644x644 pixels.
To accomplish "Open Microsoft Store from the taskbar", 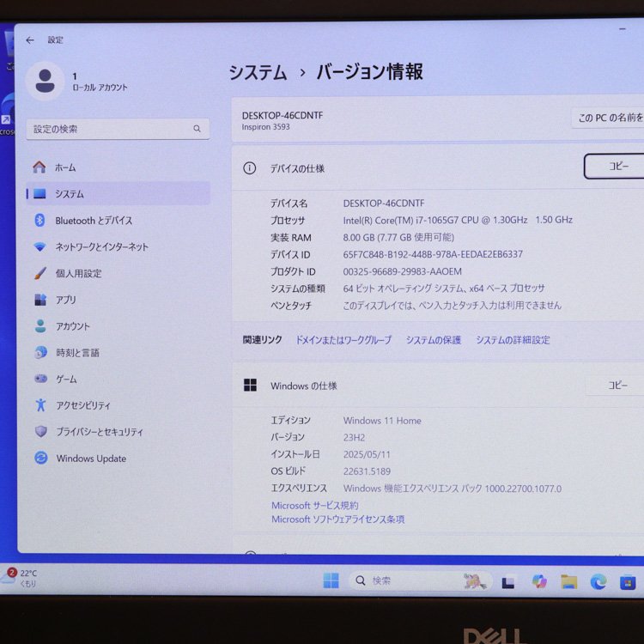I will tap(628, 582).
